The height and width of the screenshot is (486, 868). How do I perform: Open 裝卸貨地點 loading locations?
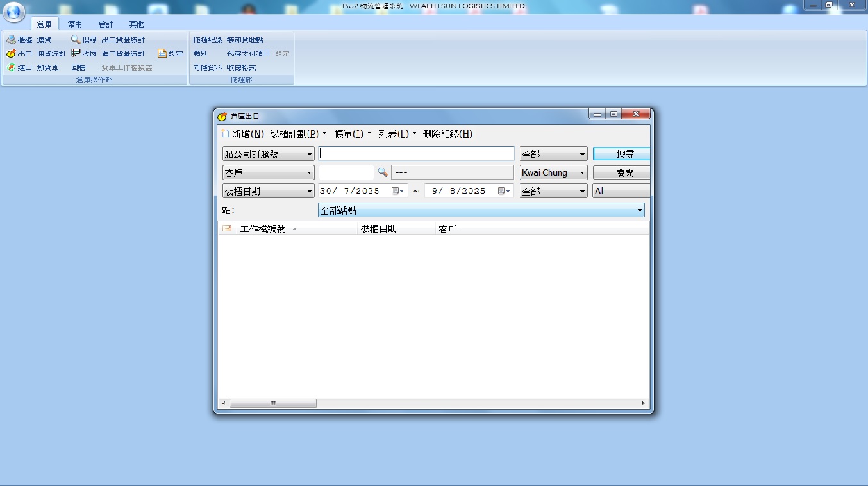coord(244,39)
